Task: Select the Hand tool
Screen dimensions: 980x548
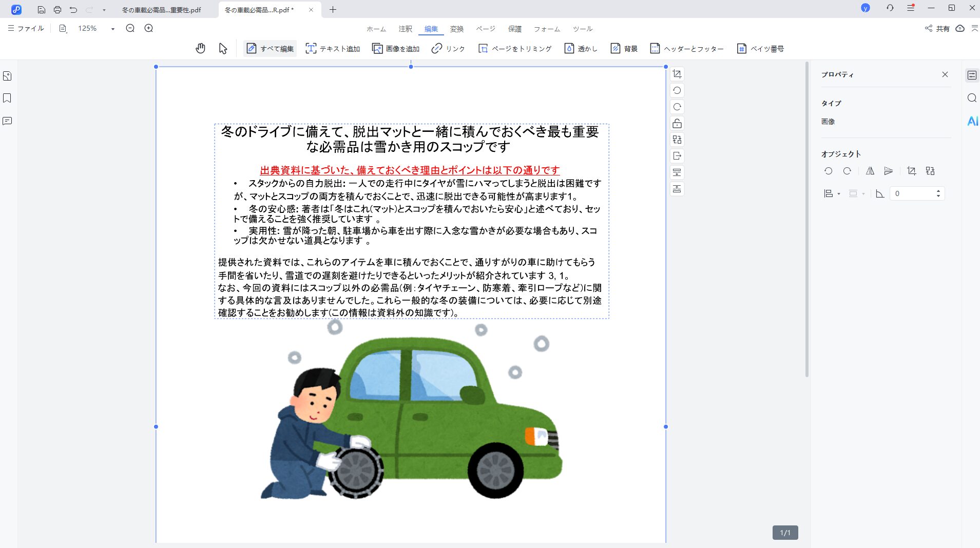Action: [x=200, y=48]
